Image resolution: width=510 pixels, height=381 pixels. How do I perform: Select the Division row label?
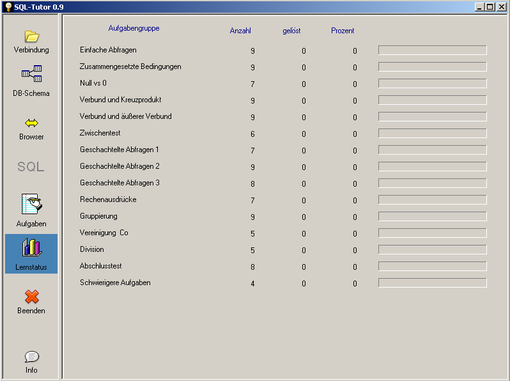point(92,249)
